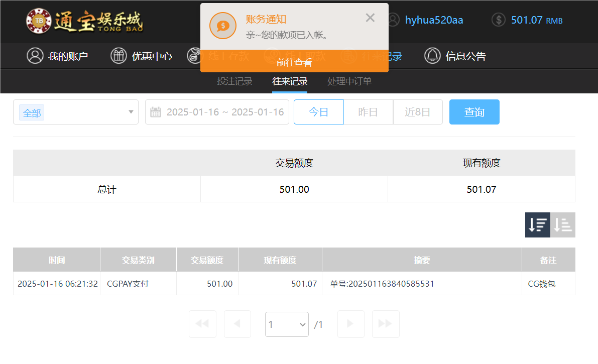Open the date range picker field
Screen dimensions: 598x364
coord(217,112)
